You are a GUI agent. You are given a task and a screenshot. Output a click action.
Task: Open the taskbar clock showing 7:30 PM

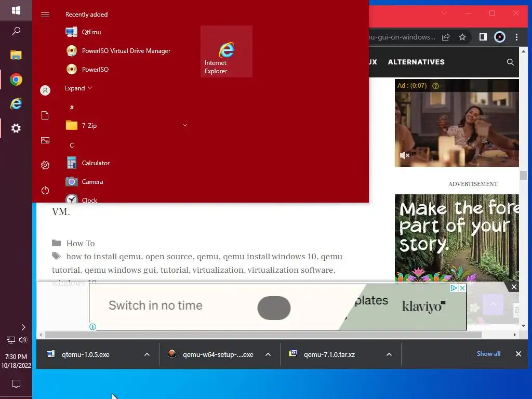16,361
